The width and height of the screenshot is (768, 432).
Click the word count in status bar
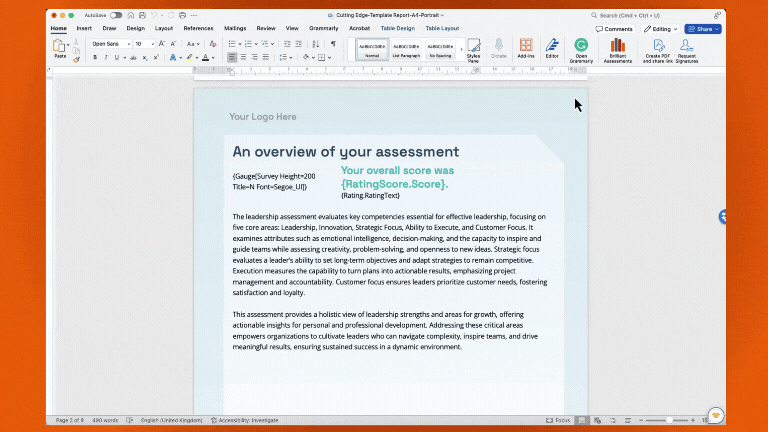(105, 420)
